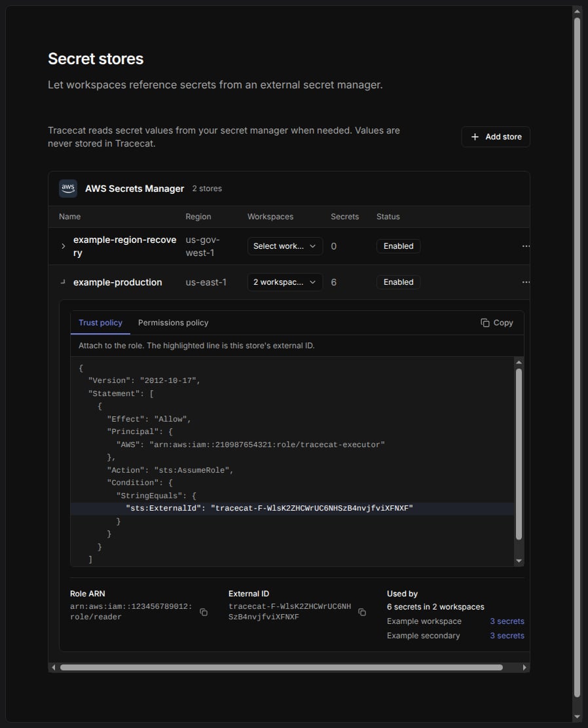Click the External ID value text
Screen dimensions: 588x728
[290, 611]
